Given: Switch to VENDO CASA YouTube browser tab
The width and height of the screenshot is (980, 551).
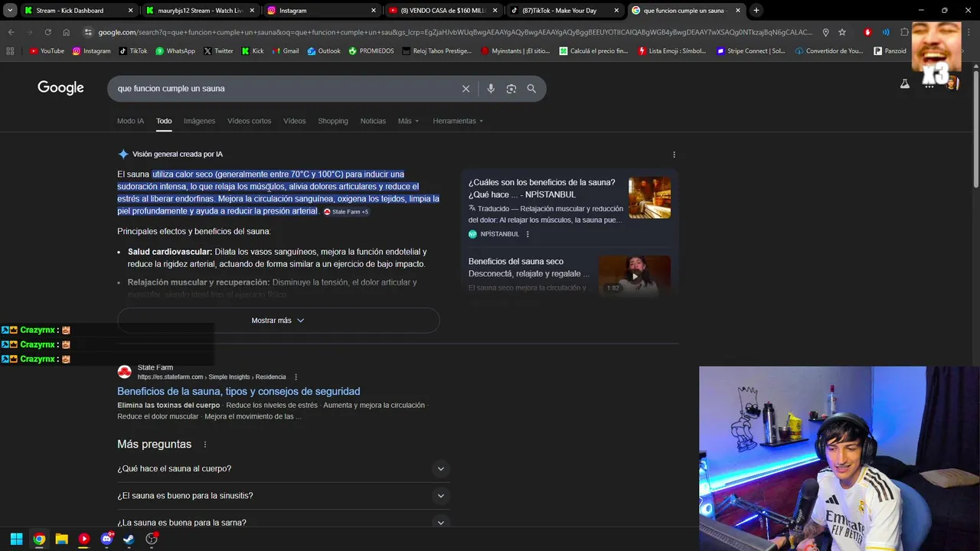Looking at the screenshot, I should pyautogui.click(x=443, y=11).
